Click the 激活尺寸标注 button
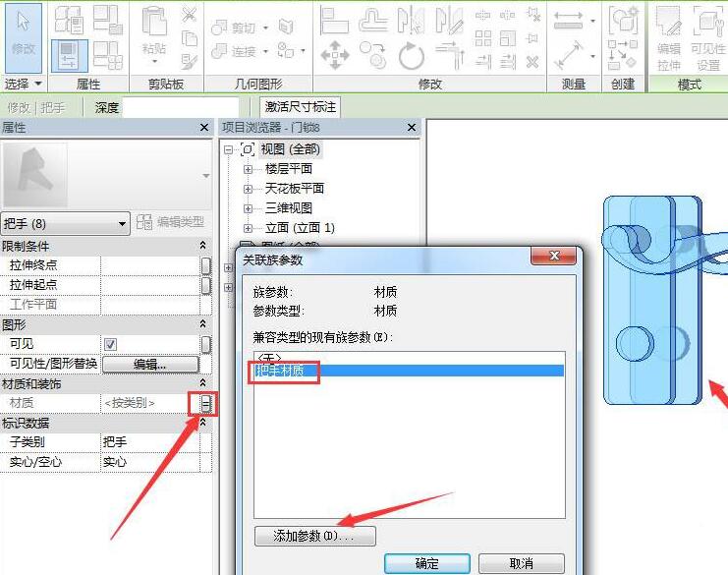This screenshot has height=575, width=728. click(x=301, y=107)
